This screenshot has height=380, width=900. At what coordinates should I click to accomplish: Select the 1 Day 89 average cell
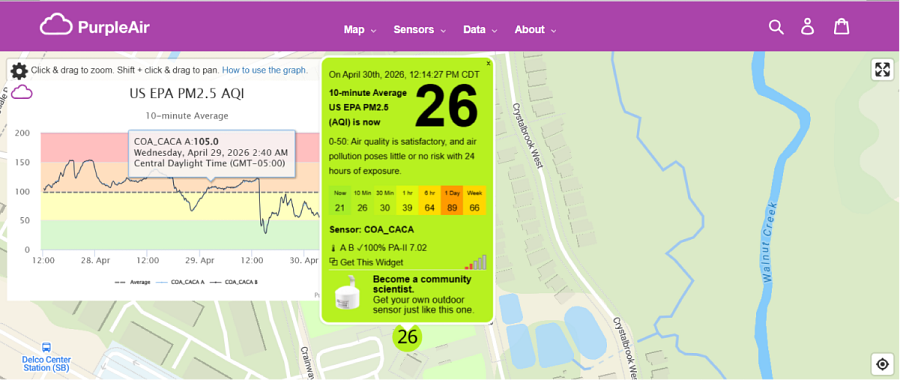click(x=452, y=200)
